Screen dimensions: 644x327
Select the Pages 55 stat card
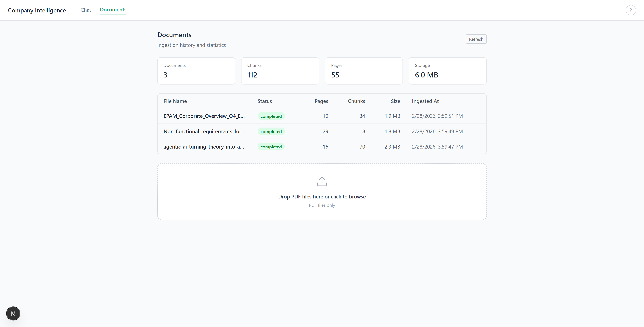pyautogui.click(x=364, y=71)
